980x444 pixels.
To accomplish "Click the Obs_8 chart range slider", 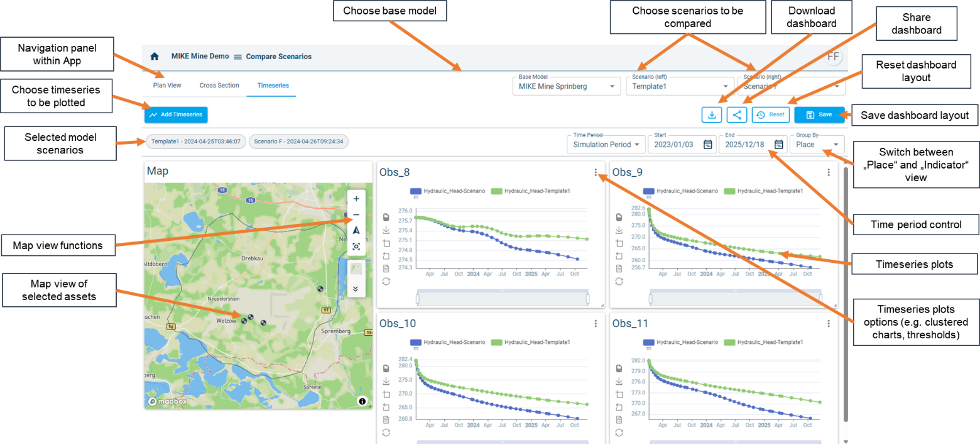I will click(502, 298).
